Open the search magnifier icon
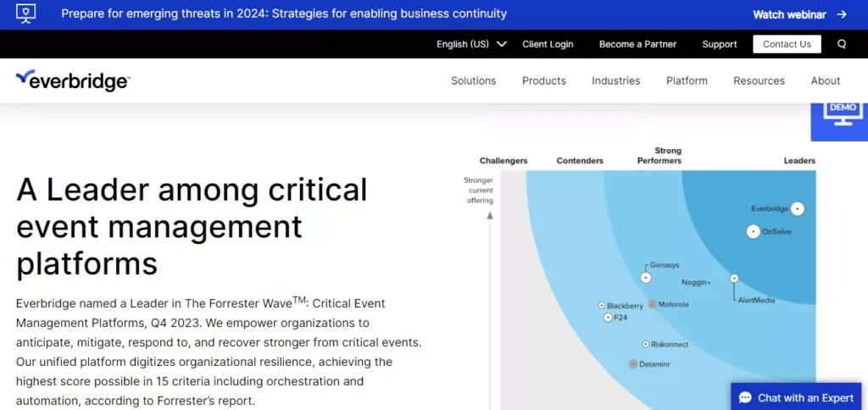The height and width of the screenshot is (410, 868). point(842,44)
